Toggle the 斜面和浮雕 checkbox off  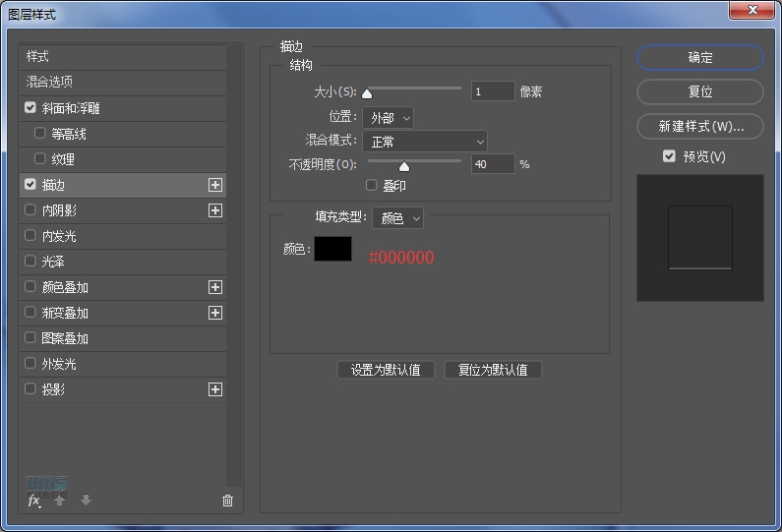[30, 108]
